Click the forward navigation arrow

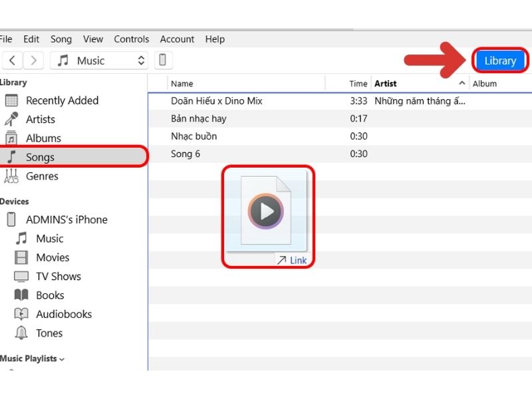click(33, 61)
